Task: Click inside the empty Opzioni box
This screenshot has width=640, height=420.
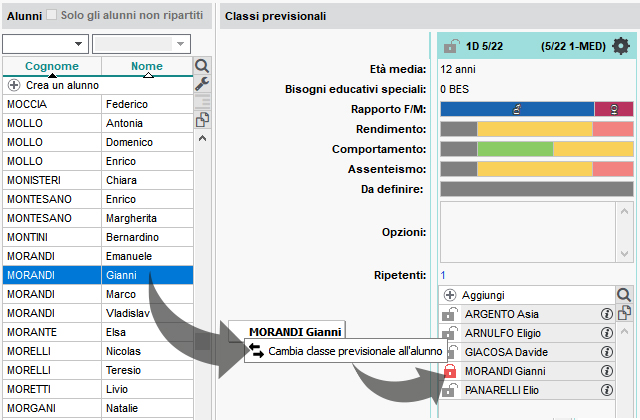Action: 528,232
